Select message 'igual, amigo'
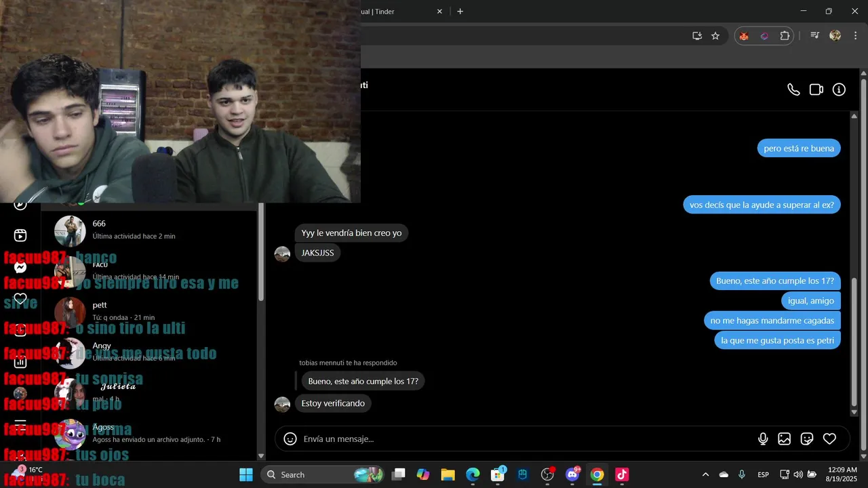868x488 pixels. click(x=811, y=301)
